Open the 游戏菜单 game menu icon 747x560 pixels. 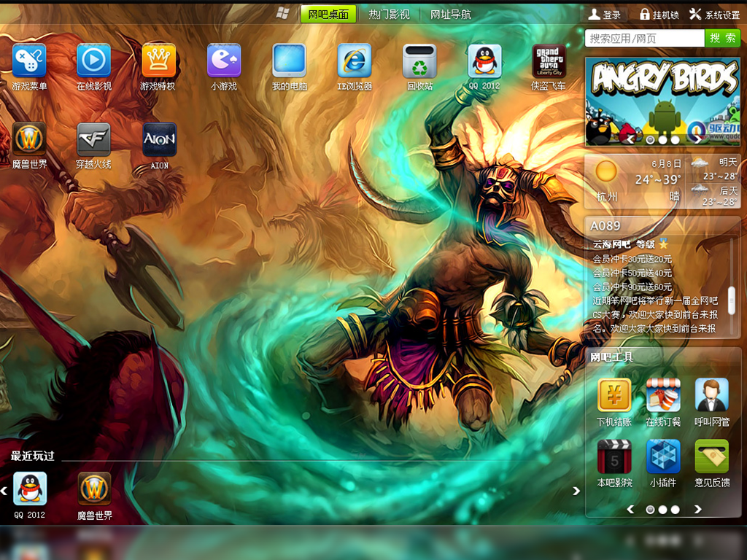(x=29, y=61)
